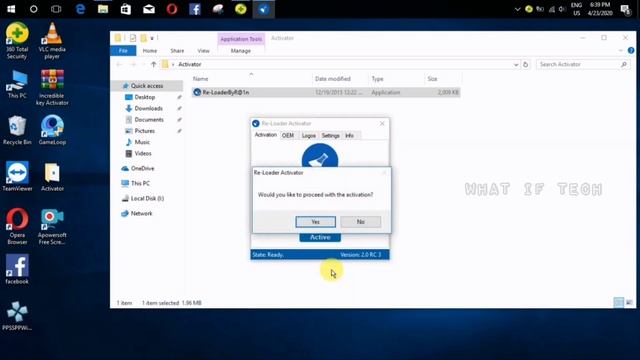Screen dimensions: 640x360
Task: Select the Application Tools contextual tab
Action: pos(241,39)
